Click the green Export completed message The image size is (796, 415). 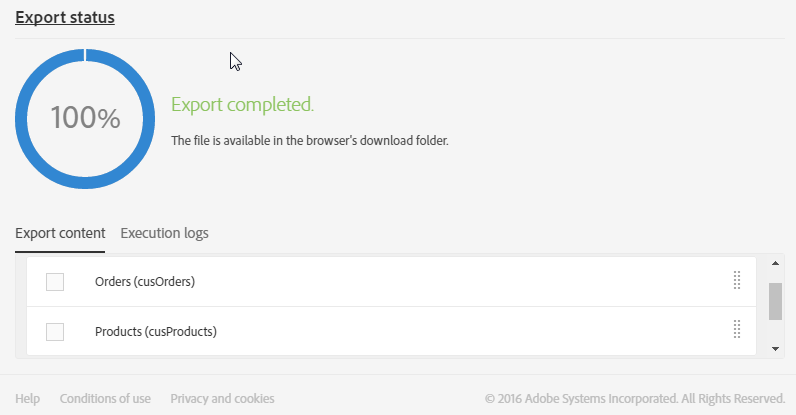click(242, 104)
